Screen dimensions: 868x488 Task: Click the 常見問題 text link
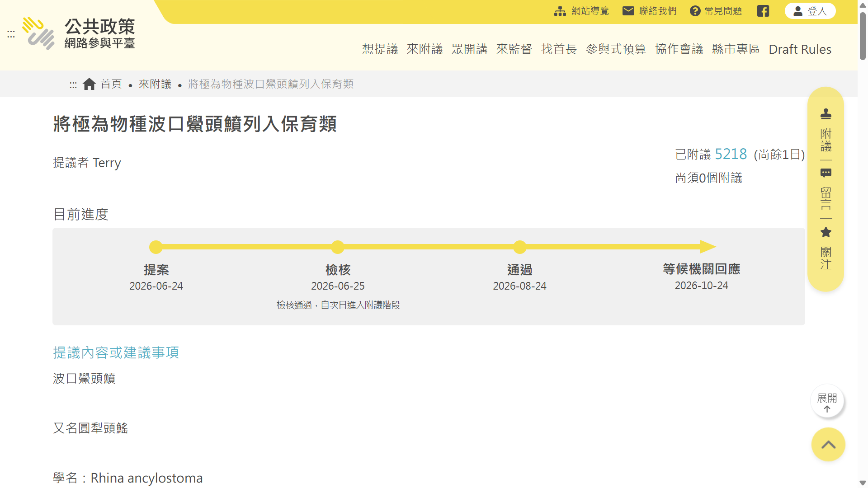click(723, 11)
